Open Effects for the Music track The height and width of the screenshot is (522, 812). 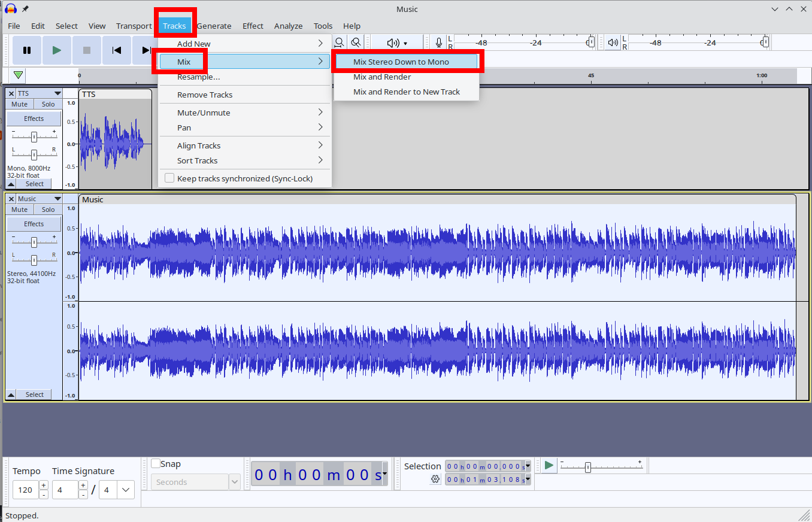click(34, 224)
